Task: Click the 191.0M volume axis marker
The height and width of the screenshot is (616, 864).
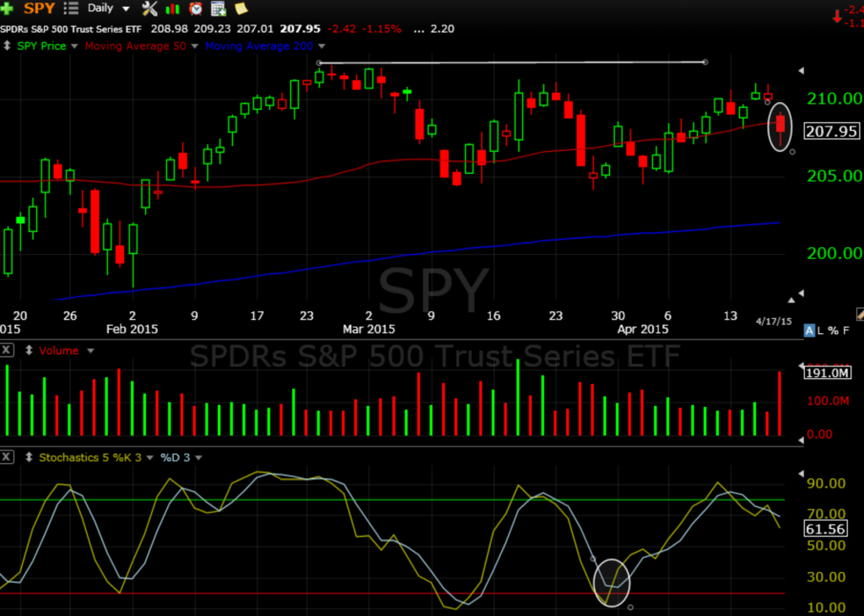Action: (828, 373)
